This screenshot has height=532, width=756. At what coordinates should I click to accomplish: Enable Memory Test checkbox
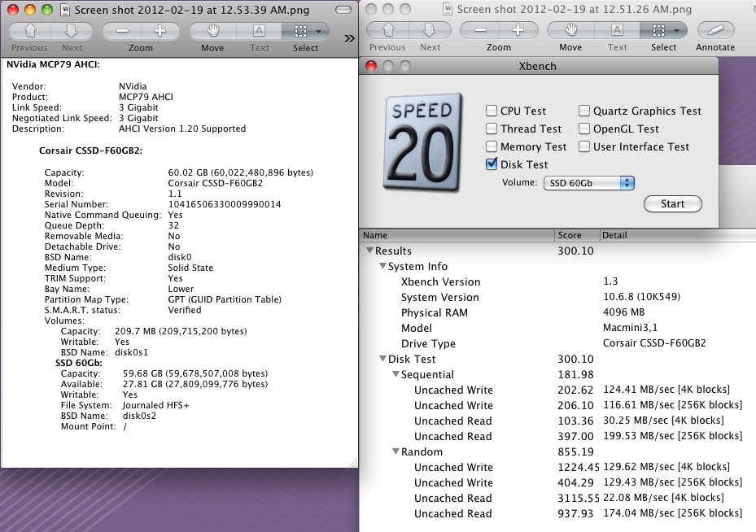coord(492,146)
